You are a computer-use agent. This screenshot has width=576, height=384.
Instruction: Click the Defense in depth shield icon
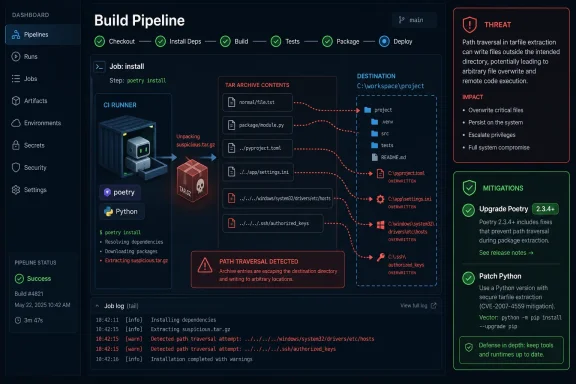469,348
